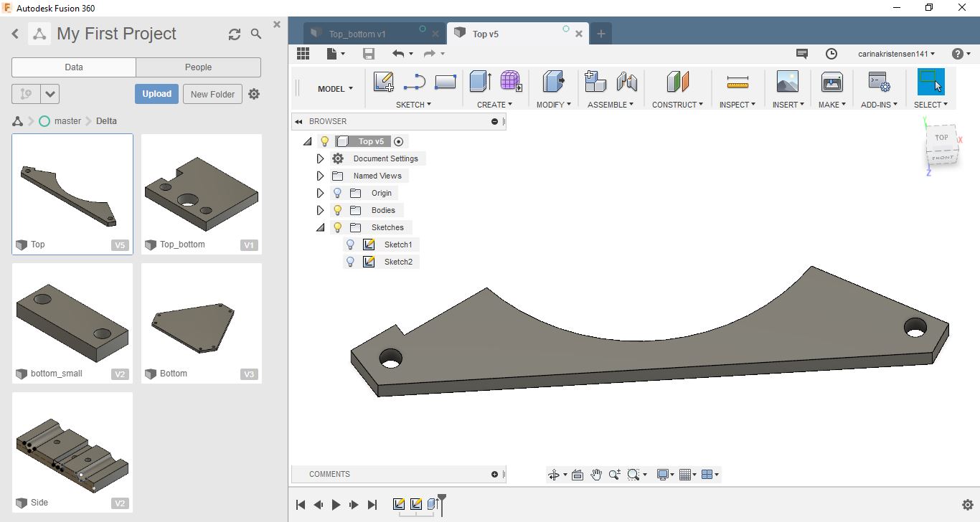980x522 pixels.
Task: Expand the Document Settings node
Action: tap(321, 158)
